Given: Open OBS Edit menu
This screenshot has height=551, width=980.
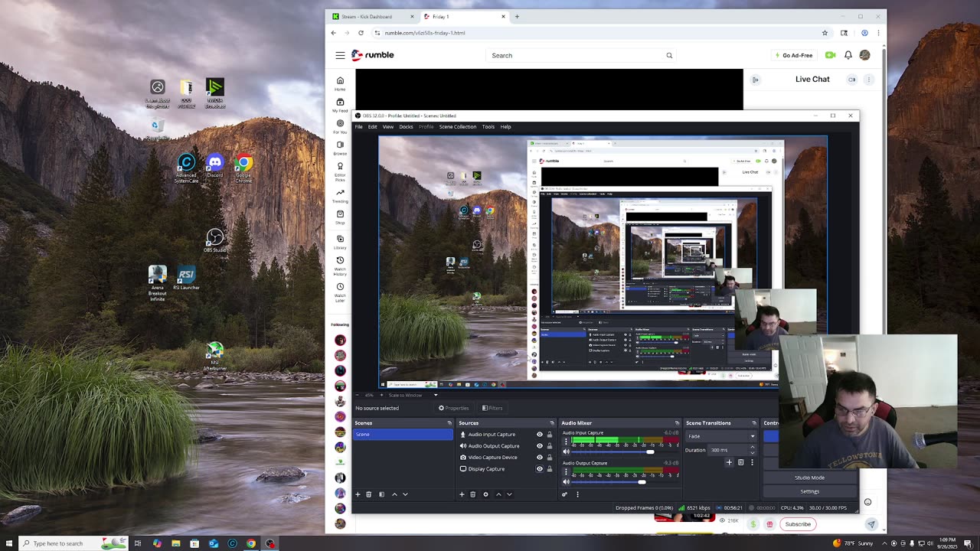Looking at the screenshot, I should pos(372,127).
